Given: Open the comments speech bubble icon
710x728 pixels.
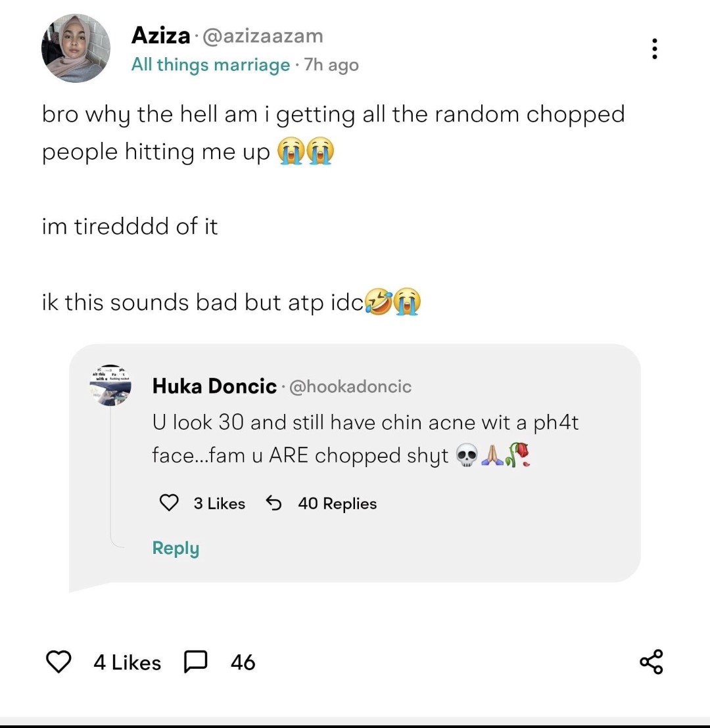Looking at the screenshot, I should 197,662.
